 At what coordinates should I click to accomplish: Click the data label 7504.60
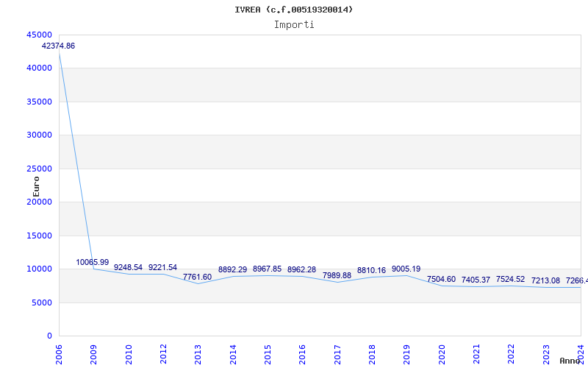pos(441,279)
